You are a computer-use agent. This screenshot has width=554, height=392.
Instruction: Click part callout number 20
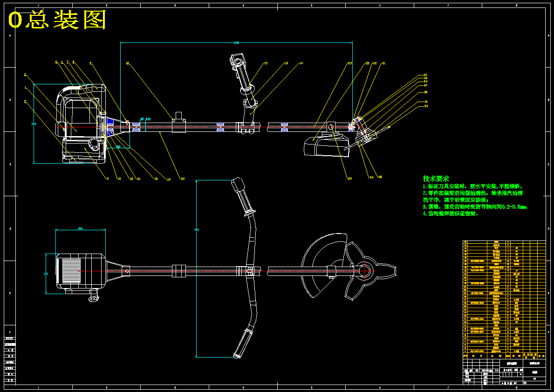point(182,179)
